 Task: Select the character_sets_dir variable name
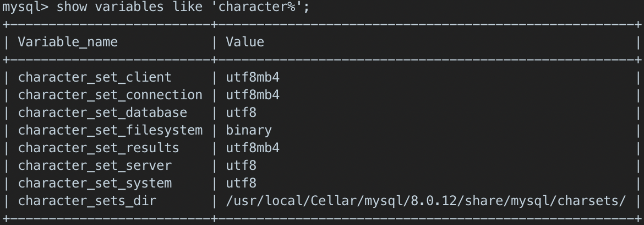(x=87, y=201)
